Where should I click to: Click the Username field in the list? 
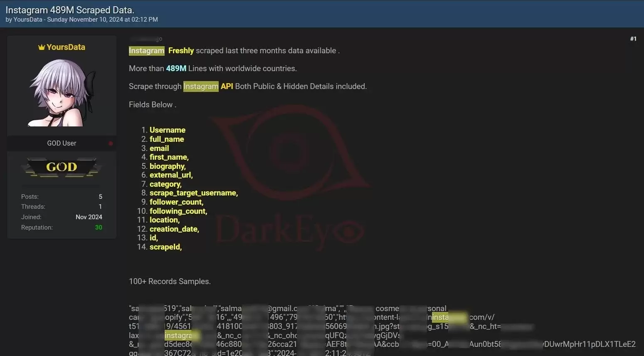[167, 130]
